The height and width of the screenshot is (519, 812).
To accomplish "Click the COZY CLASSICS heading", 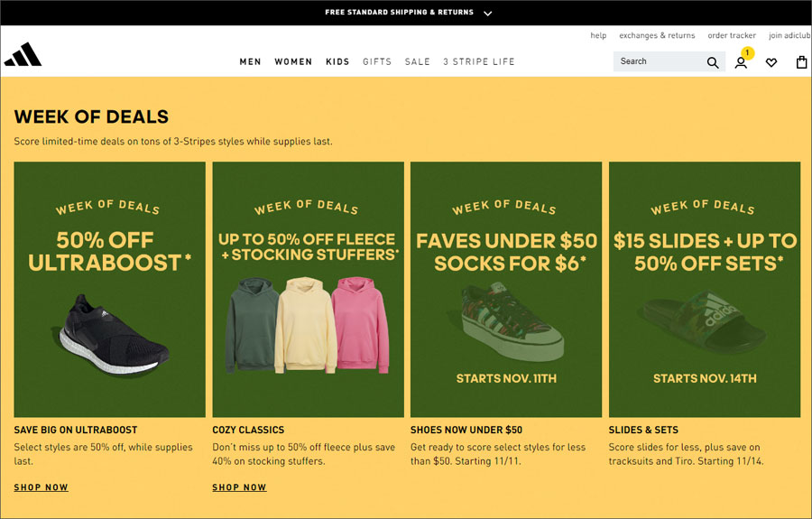I will point(248,430).
